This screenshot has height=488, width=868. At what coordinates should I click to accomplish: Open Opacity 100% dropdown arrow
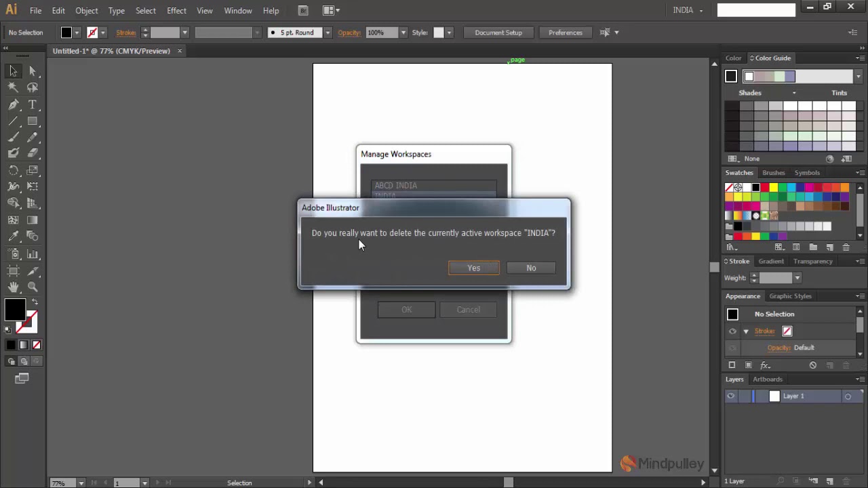(x=403, y=33)
